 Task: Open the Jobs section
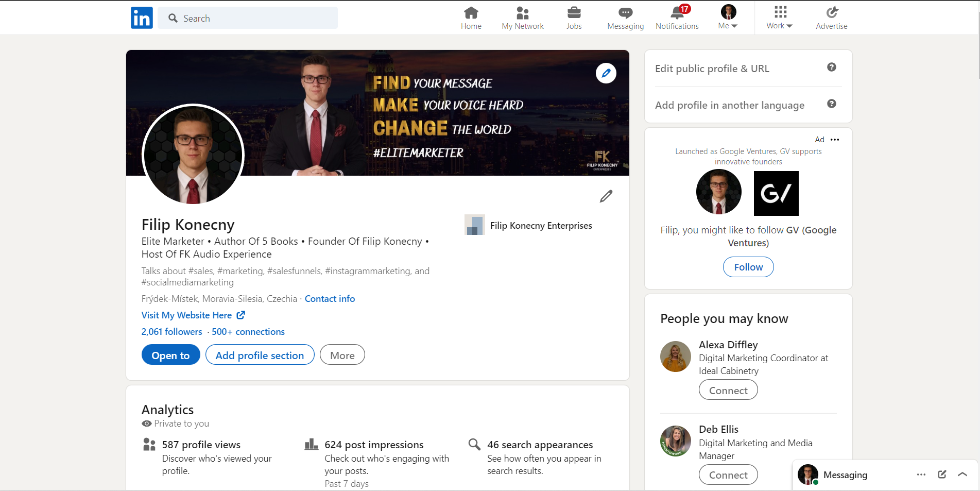coord(573,17)
